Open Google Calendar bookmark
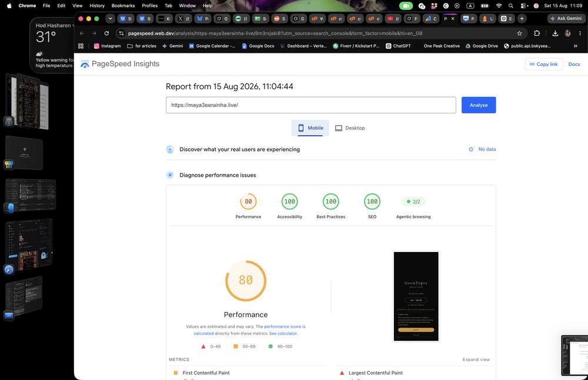 pyautogui.click(x=212, y=46)
